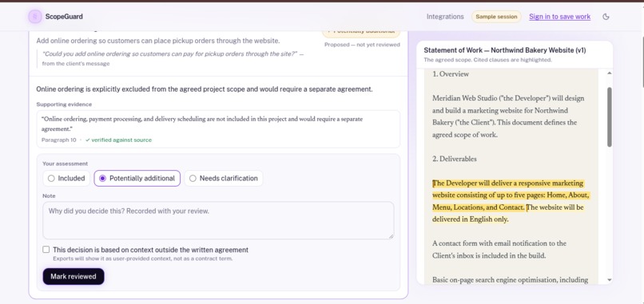This screenshot has width=644, height=304.
Task: Click the 'Paragraph 10' citation reference
Action: coord(59,140)
